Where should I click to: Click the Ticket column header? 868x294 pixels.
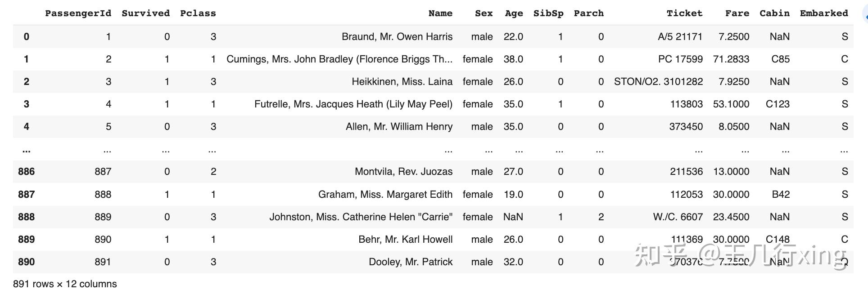pos(684,13)
